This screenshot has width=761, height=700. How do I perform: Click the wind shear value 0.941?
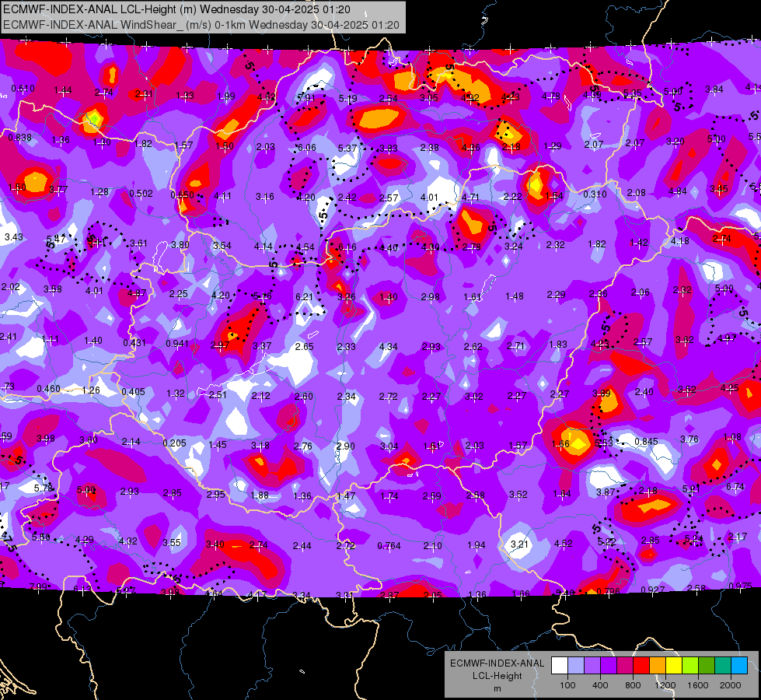pyautogui.click(x=177, y=344)
